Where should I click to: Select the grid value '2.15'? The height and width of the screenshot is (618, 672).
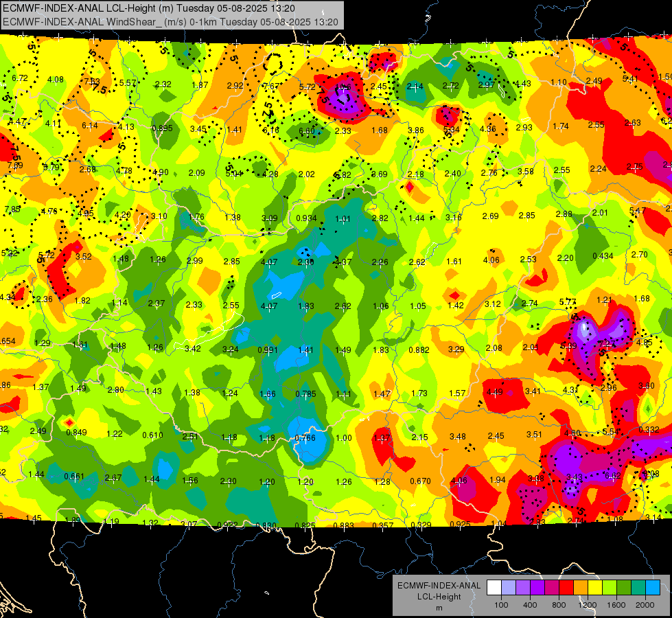coord(419,437)
